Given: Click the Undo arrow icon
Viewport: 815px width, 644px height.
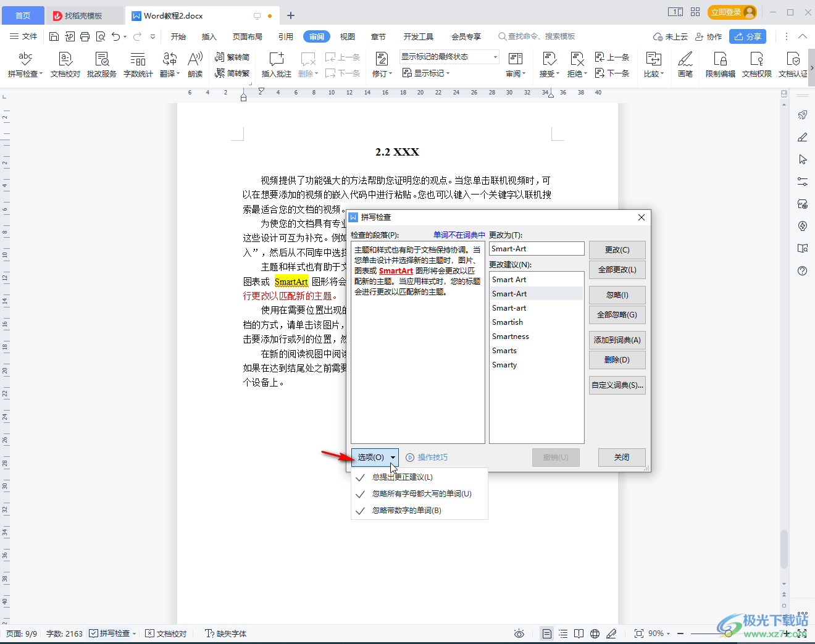Looking at the screenshot, I should (116, 36).
